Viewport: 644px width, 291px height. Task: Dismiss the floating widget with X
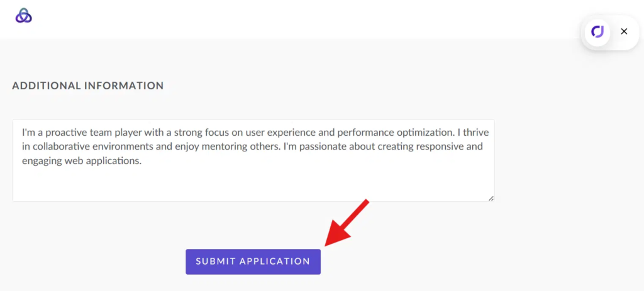(624, 31)
